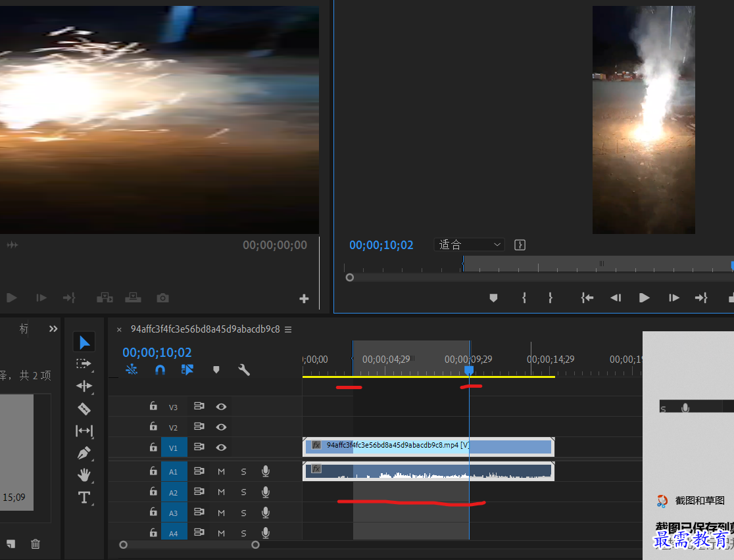This screenshot has width=734, height=560.
Task: Mute the A2 track
Action: pos(222,492)
